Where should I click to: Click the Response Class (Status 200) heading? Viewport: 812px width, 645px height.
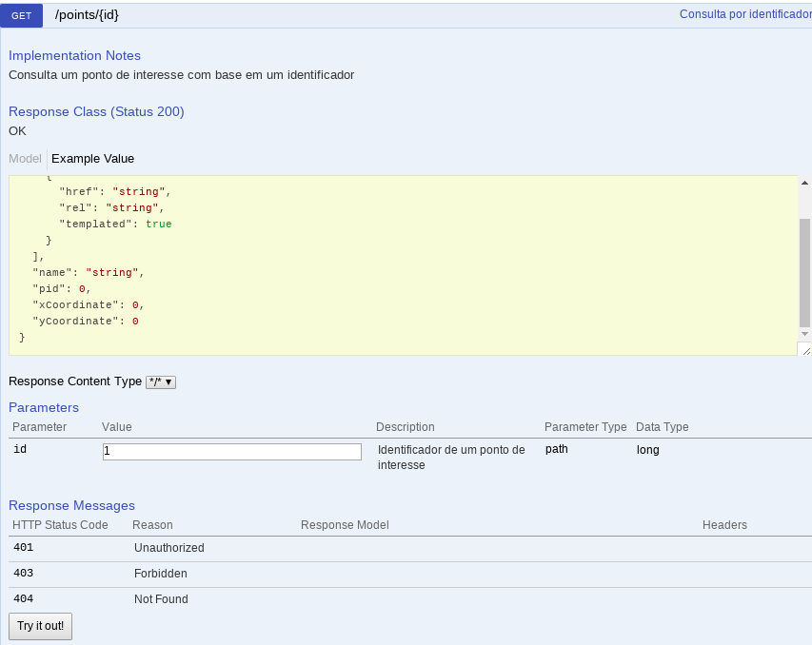click(96, 112)
